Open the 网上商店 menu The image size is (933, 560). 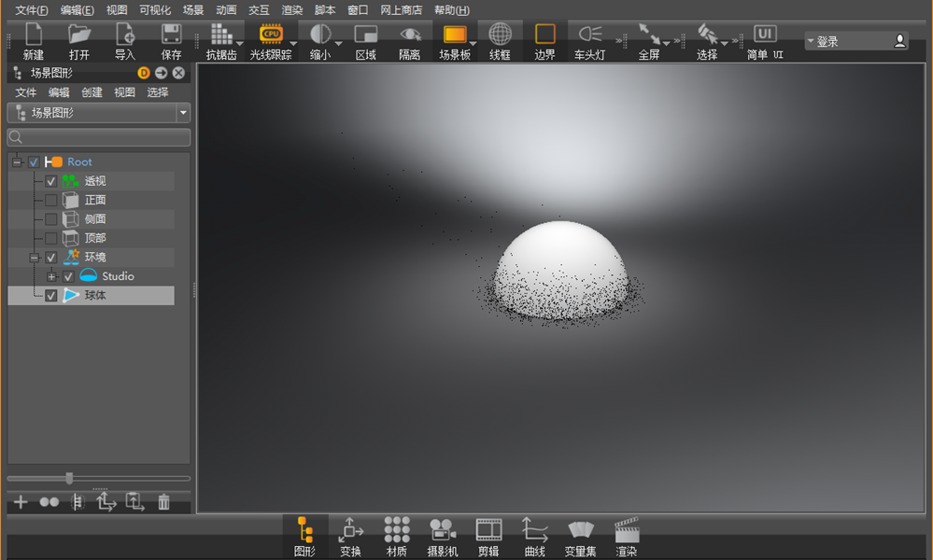(401, 10)
